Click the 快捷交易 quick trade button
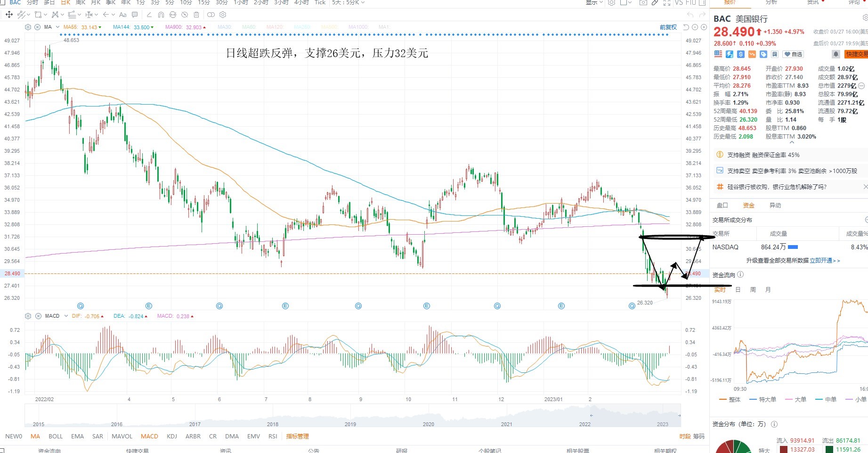This screenshot has height=453, width=868. pyautogui.click(x=856, y=54)
